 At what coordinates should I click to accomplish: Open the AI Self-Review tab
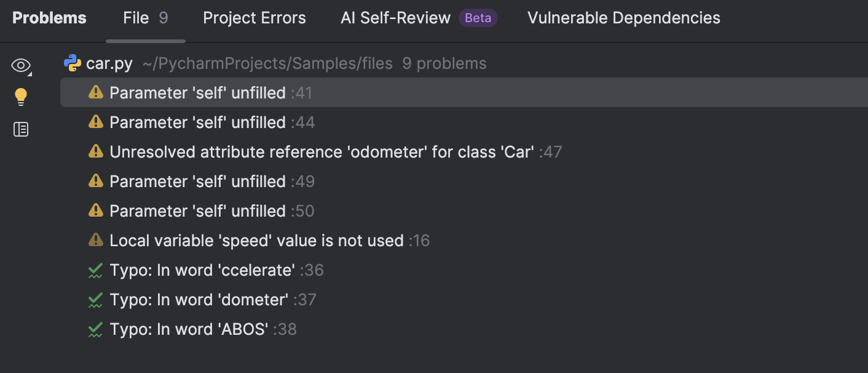tap(395, 18)
